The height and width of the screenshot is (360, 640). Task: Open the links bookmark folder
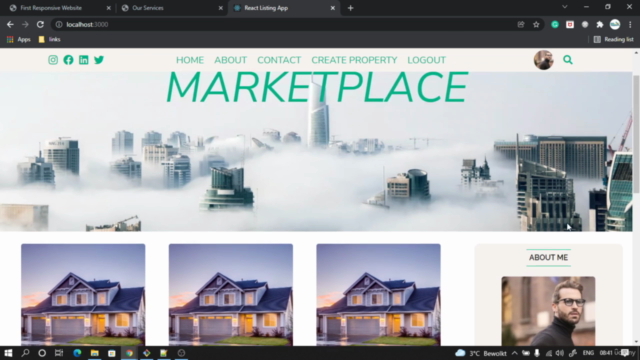click(49, 40)
